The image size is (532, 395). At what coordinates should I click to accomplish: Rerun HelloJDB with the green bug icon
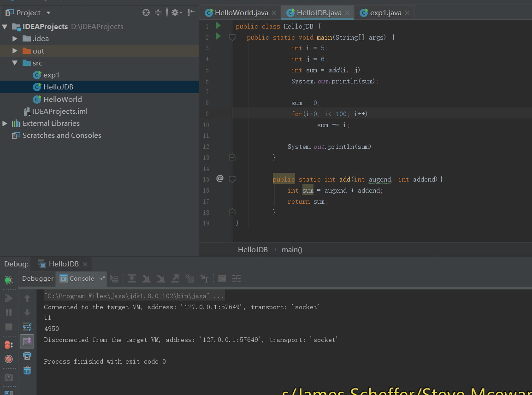coord(8,280)
